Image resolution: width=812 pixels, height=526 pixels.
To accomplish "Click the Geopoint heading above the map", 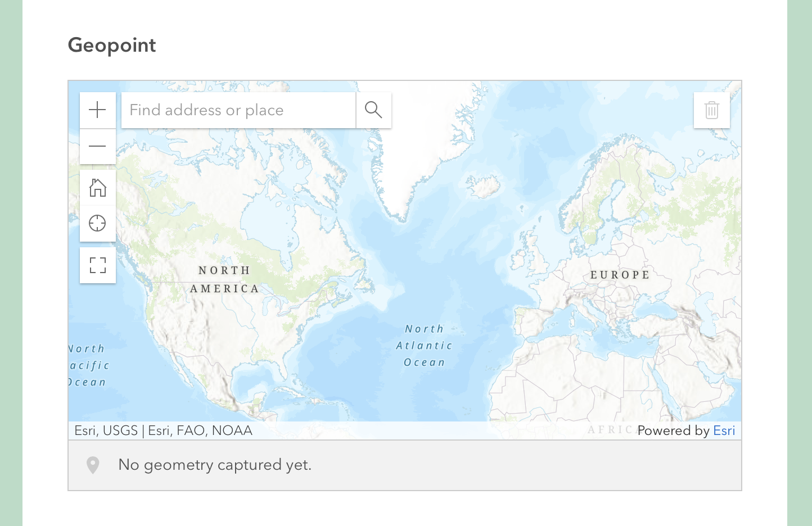I will coord(111,45).
